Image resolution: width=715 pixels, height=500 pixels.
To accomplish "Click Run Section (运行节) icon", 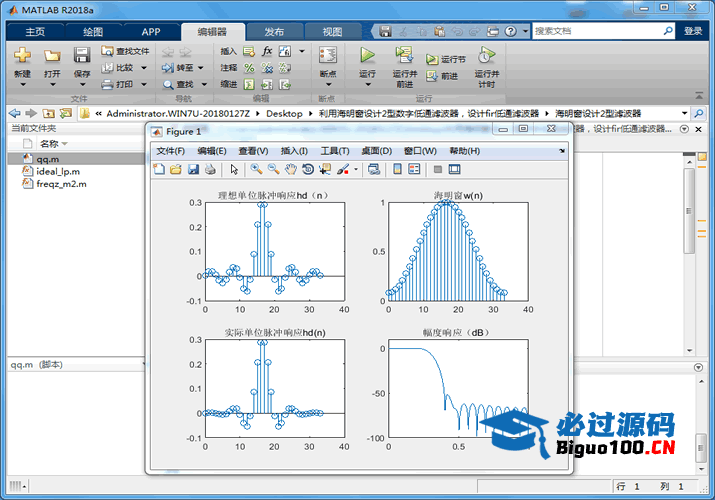I will pyautogui.click(x=431, y=59).
